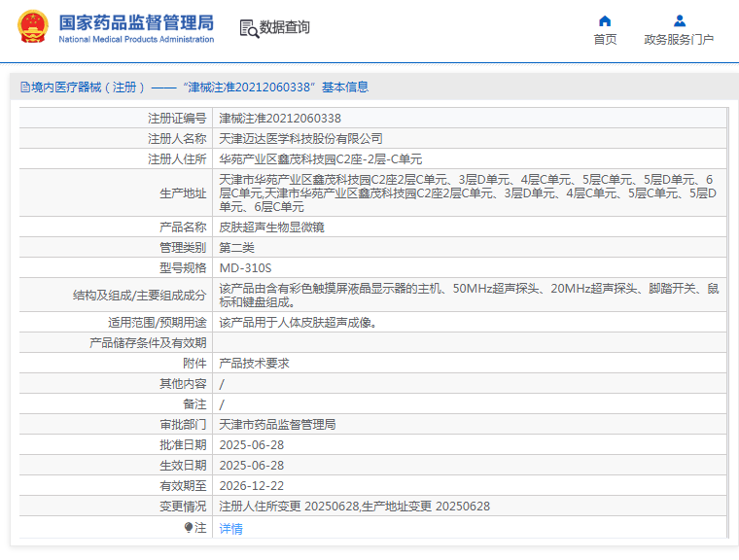Click the data query magnifier icon

click(x=249, y=28)
